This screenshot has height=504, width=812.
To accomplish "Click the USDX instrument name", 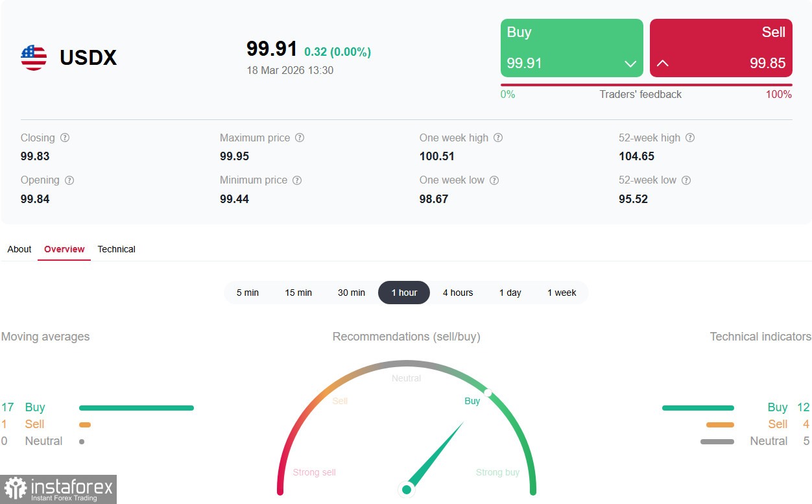I will (x=88, y=58).
